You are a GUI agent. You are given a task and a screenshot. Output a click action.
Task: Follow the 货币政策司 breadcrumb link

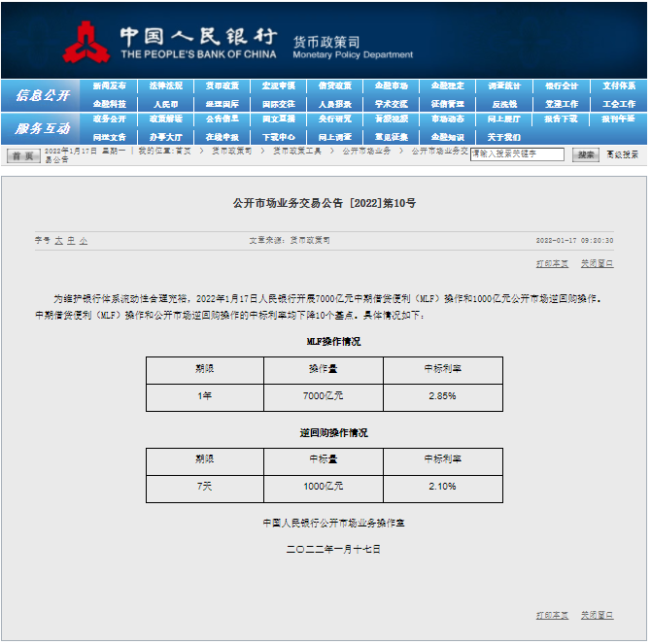231,151
